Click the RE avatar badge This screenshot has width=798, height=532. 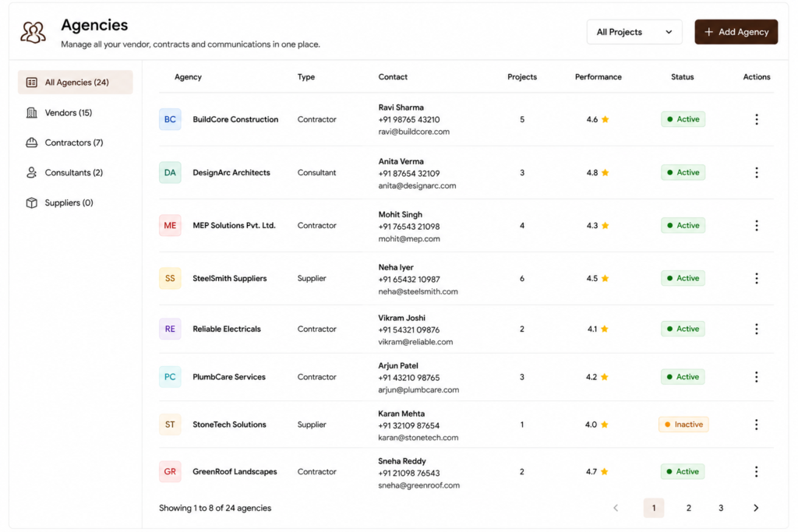click(170, 329)
